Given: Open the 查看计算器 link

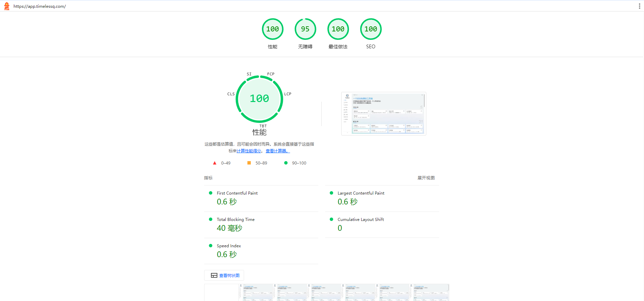Looking at the screenshot, I should click(x=278, y=151).
